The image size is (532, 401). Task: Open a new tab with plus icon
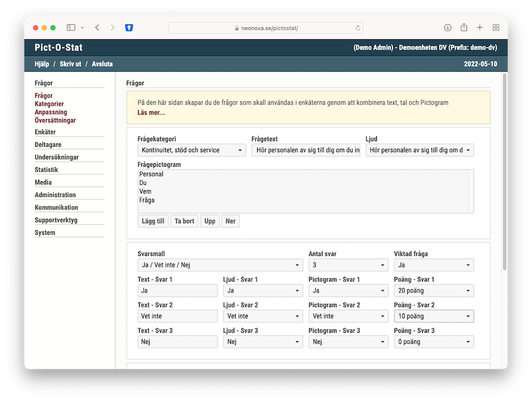pyautogui.click(x=480, y=28)
